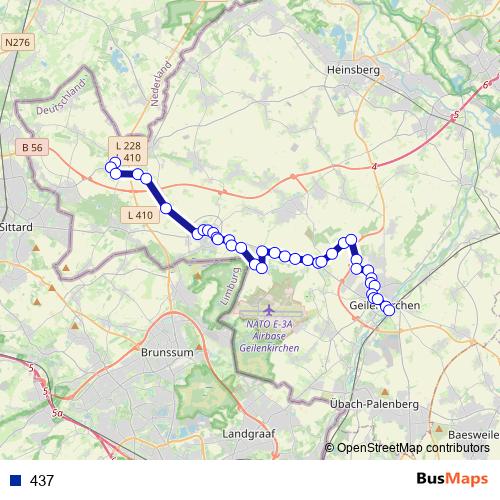
Task: Click the blue 437 legend color square
Action: 16,480
